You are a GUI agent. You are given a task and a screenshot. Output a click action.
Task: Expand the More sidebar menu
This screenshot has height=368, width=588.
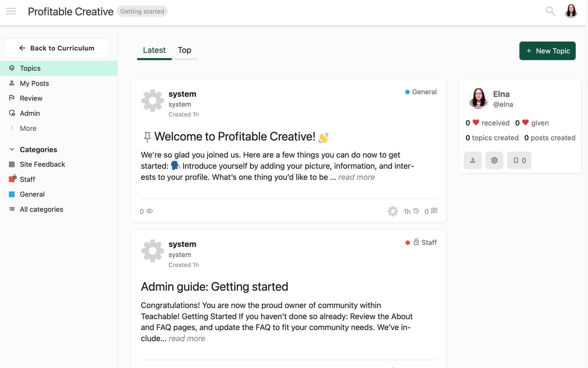28,128
